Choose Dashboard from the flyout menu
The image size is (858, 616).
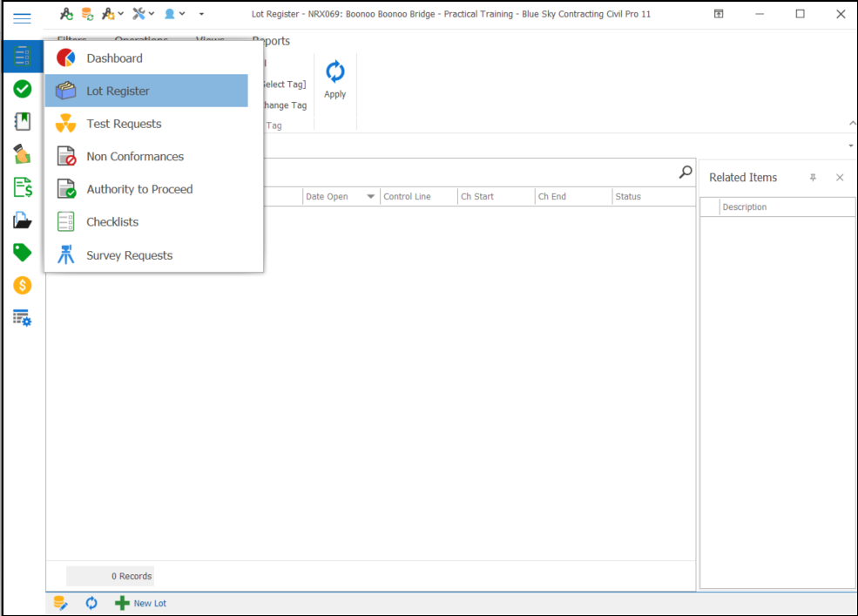[146, 58]
